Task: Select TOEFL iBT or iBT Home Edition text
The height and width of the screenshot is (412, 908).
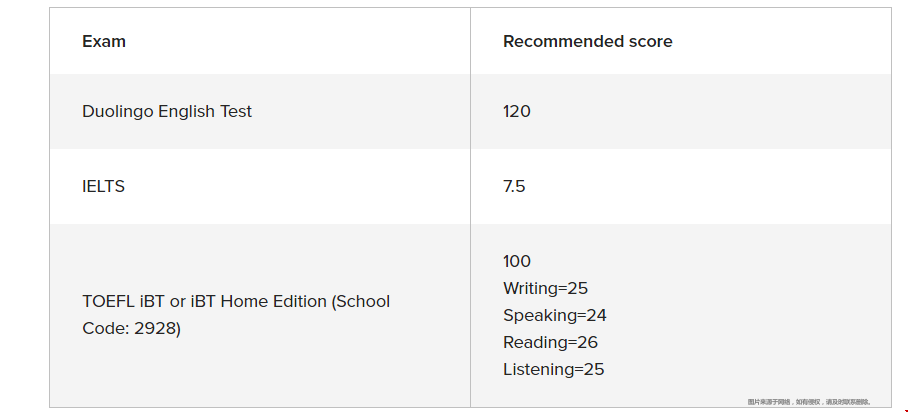Action: (204, 301)
